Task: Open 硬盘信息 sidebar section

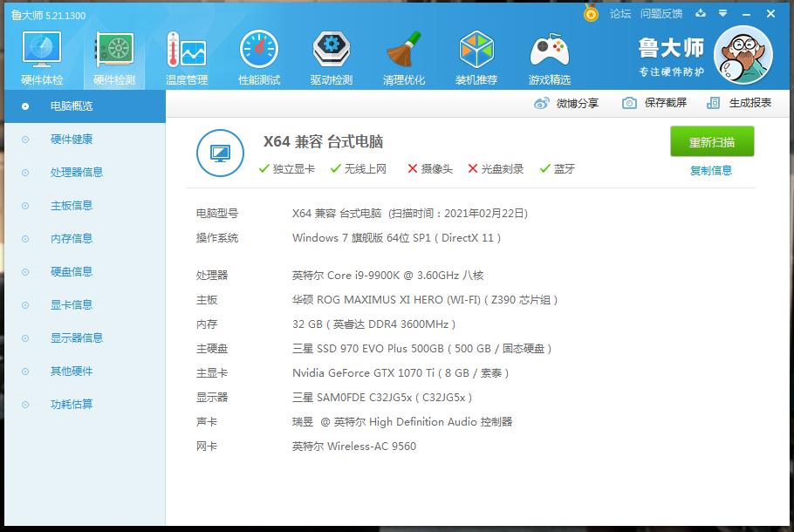Action: [86, 272]
